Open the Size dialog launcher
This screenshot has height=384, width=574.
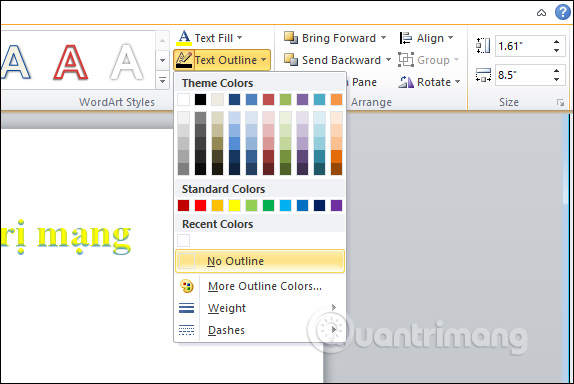(560, 103)
